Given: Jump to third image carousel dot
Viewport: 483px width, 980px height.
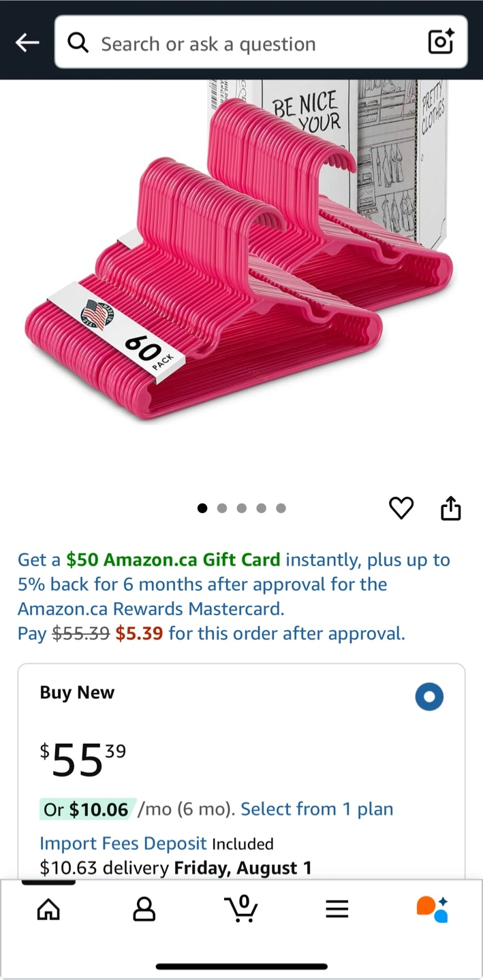Looking at the screenshot, I should point(241,508).
